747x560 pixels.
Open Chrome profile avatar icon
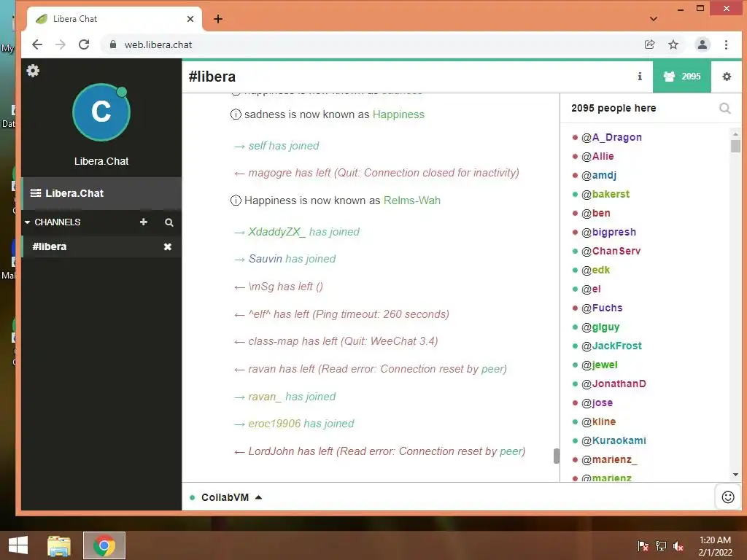[703, 44]
